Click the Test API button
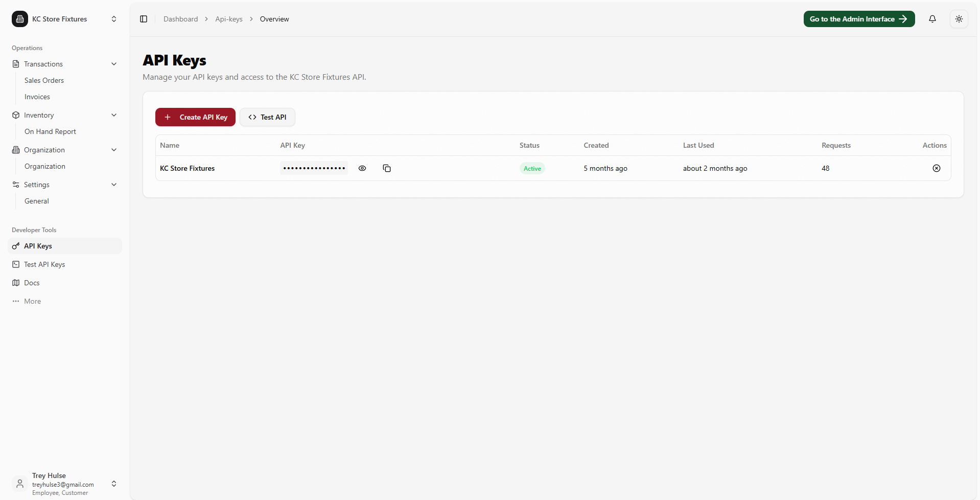This screenshot has height=500, width=980. pyautogui.click(x=267, y=117)
